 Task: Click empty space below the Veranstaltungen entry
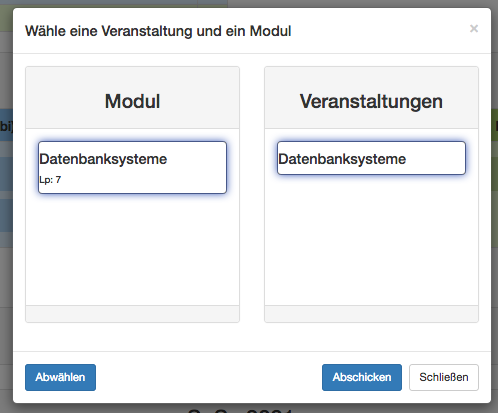[371, 240]
